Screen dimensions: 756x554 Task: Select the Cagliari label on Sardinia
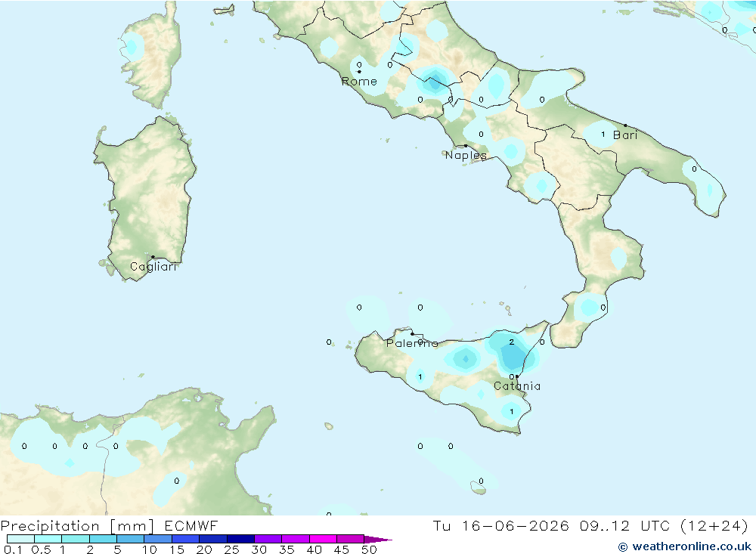(153, 267)
